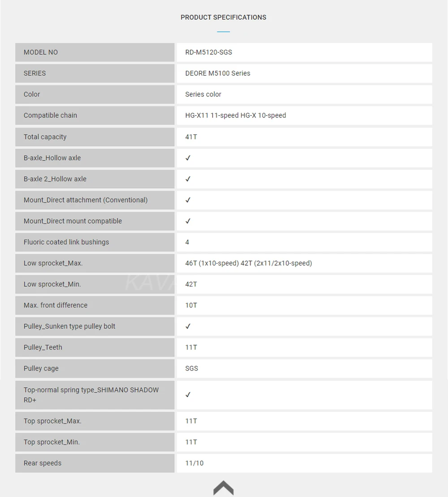Click the Fluoric coated link bushings label

(x=66, y=242)
